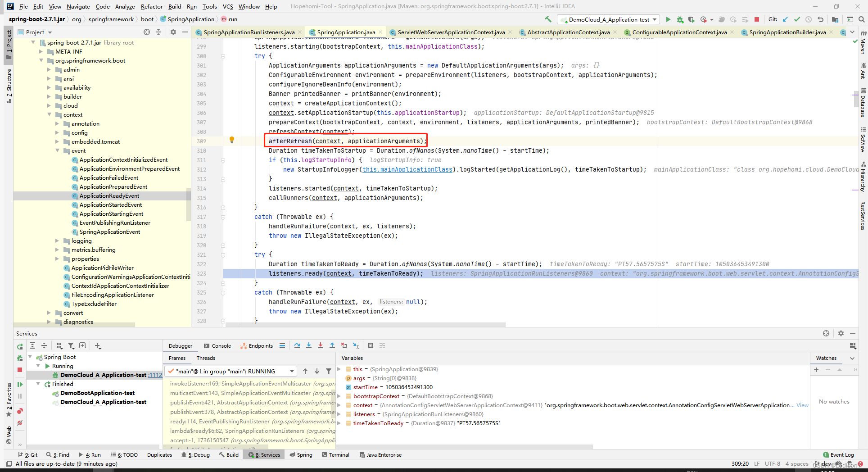Open the thread selector "main"@1 dropdown

tap(231, 371)
